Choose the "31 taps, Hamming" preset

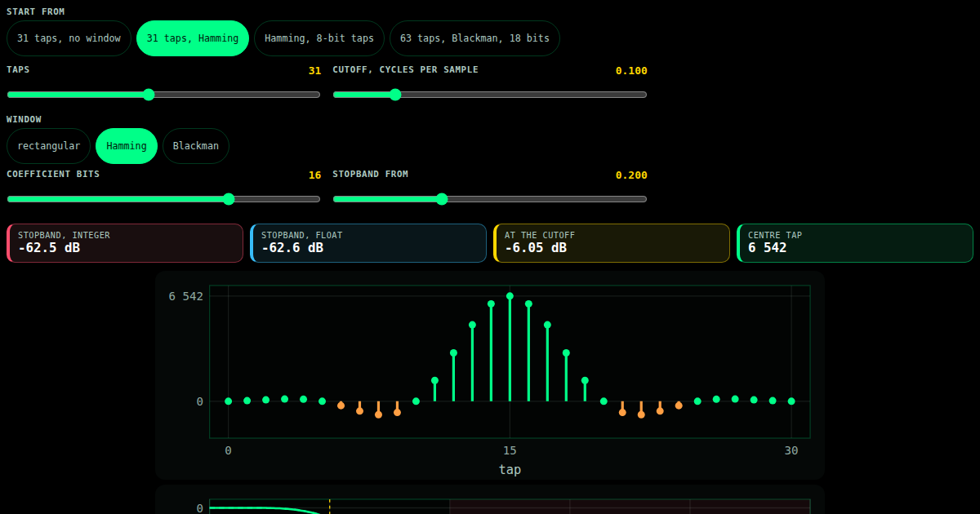click(193, 38)
